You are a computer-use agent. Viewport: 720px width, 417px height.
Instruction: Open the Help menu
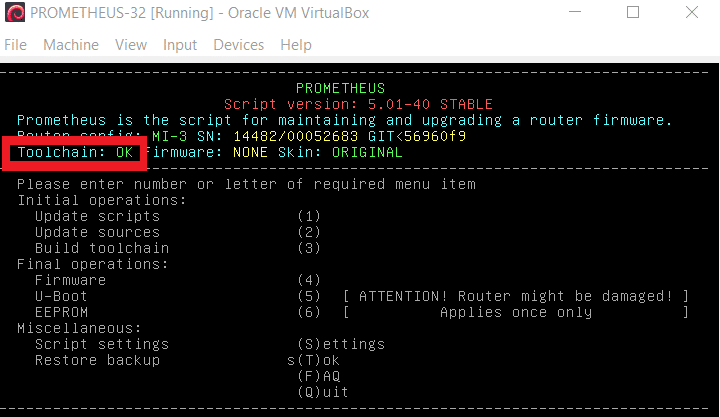(x=296, y=45)
